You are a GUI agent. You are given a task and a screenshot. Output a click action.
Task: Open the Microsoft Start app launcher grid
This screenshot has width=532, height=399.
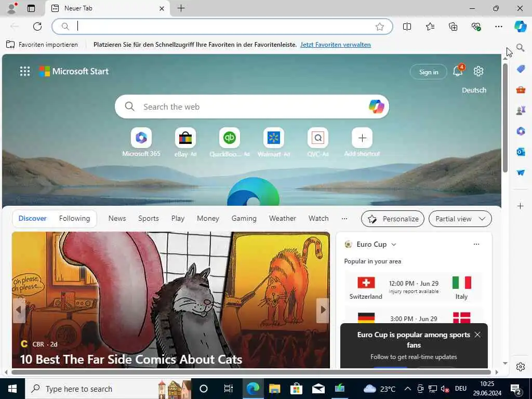point(25,71)
